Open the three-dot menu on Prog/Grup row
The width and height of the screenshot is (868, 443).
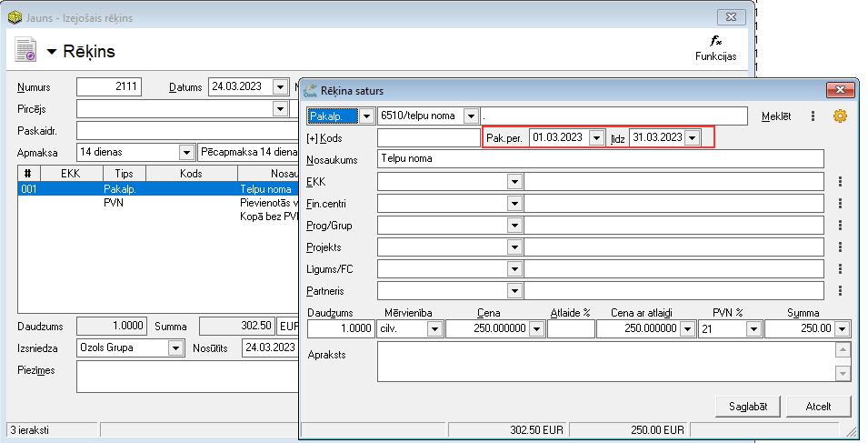click(841, 225)
